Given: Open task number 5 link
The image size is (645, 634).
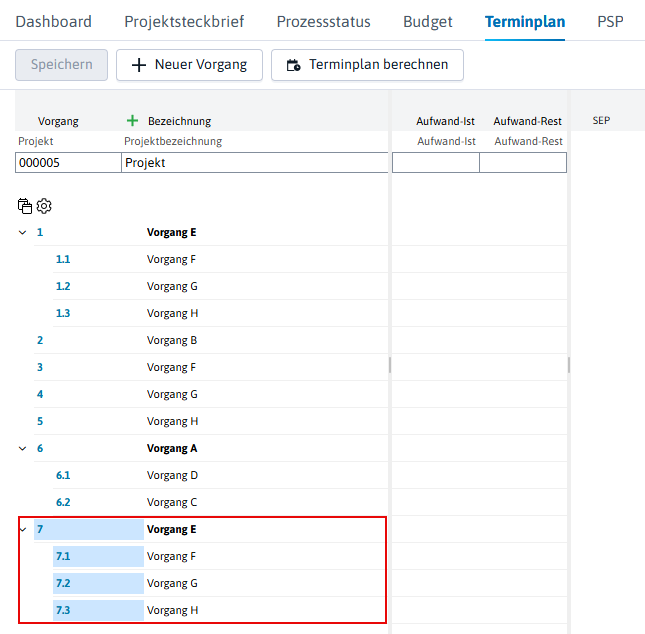Looking at the screenshot, I should [40, 421].
